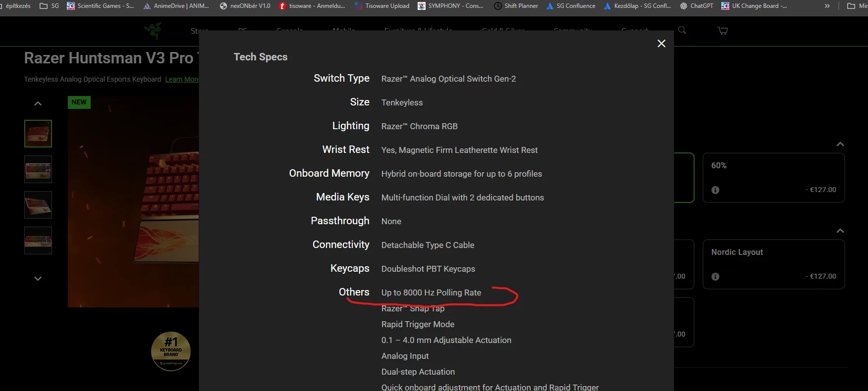Click the Hybrid on-board storage value
Image resolution: width=868 pixels, height=391 pixels.
461,174
